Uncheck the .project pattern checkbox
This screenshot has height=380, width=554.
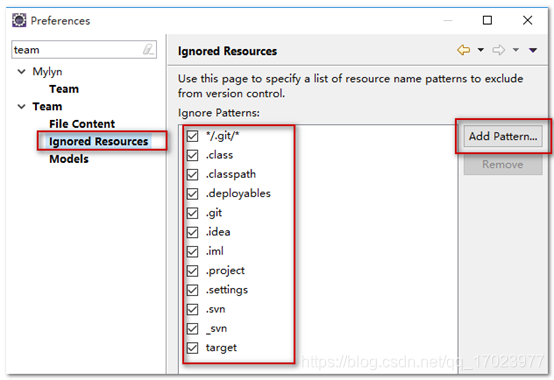click(x=193, y=271)
